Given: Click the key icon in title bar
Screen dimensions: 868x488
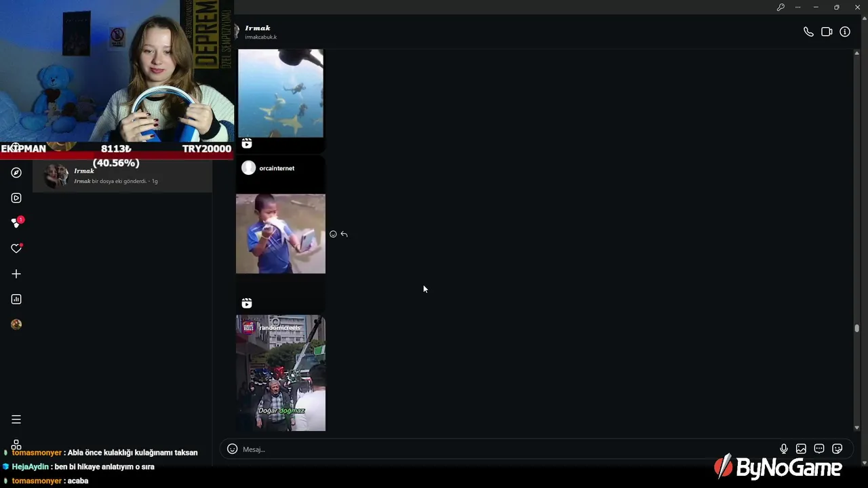Looking at the screenshot, I should pyautogui.click(x=781, y=7).
